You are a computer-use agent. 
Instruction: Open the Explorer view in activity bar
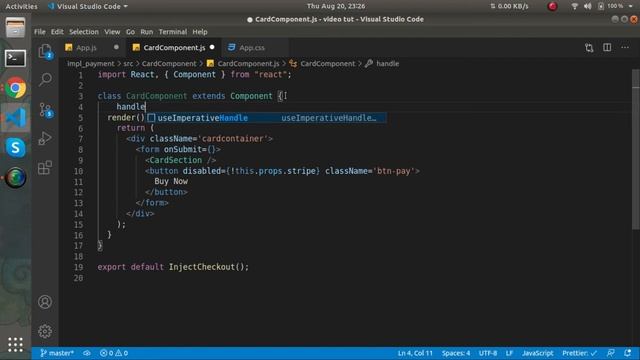45,52
